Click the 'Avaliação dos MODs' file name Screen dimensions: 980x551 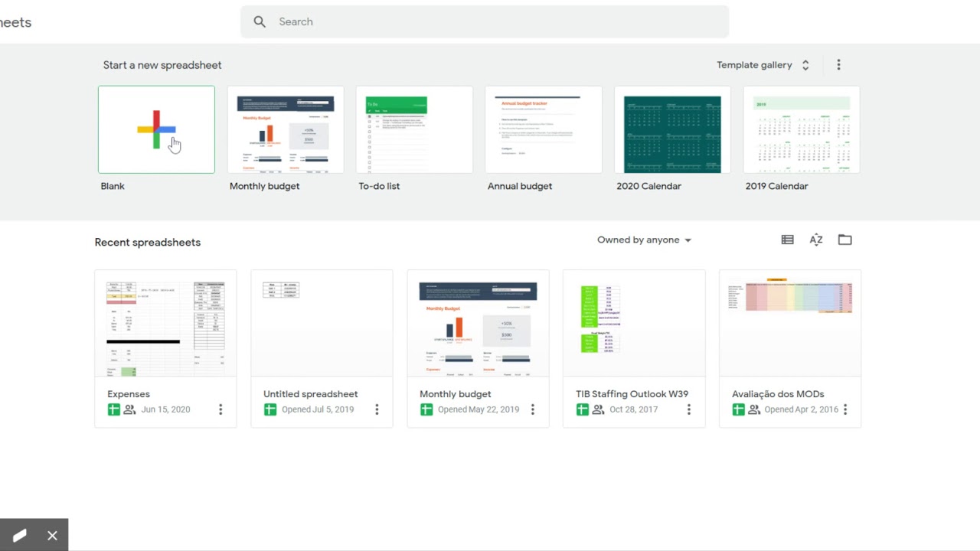[778, 394]
